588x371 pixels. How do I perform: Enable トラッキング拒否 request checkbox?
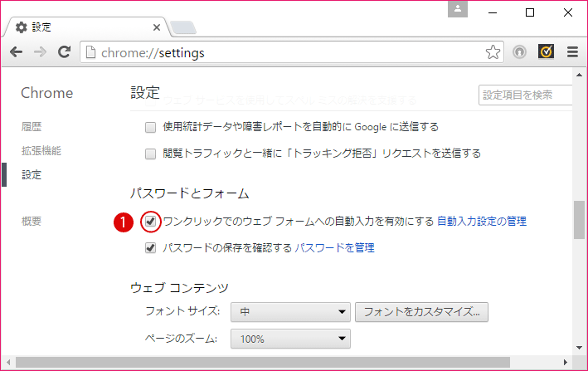pos(150,154)
